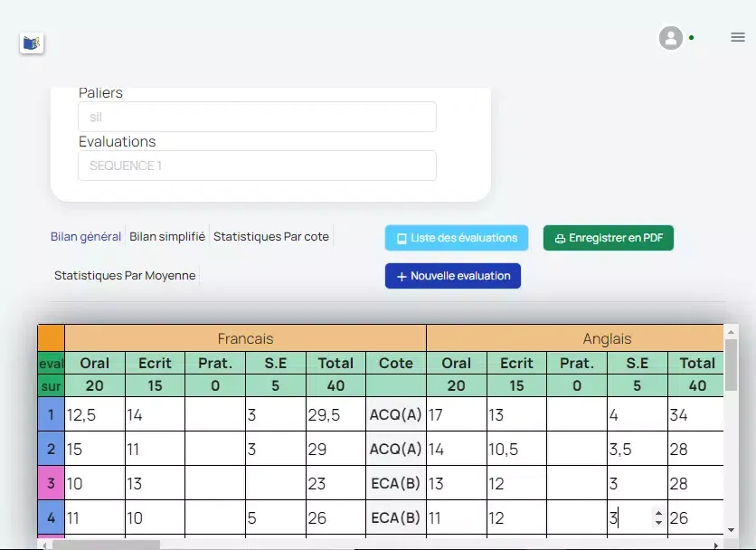Screen dimensions: 756x550
Task: Click empty Francais Prat. cell in row 1
Action: (x=215, y=414)
